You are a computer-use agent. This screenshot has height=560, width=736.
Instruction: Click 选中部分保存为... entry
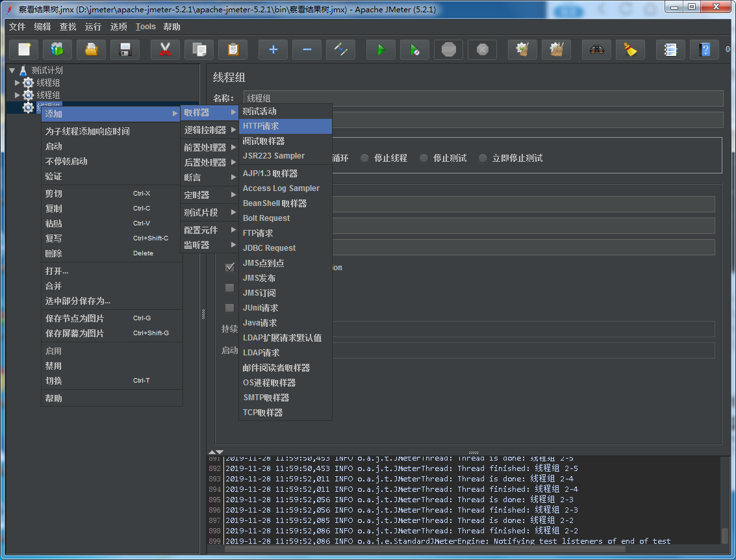[112, 301]
